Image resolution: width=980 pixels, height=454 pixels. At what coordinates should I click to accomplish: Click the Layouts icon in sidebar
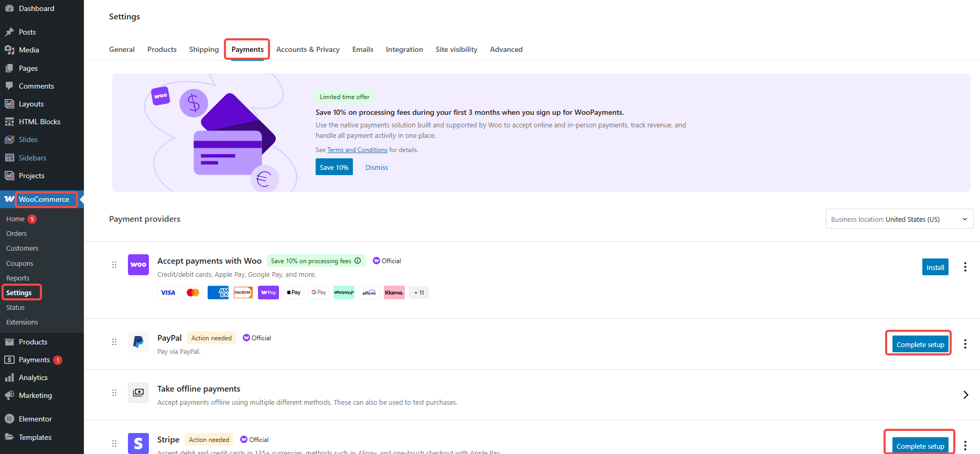tap(9, 104)
